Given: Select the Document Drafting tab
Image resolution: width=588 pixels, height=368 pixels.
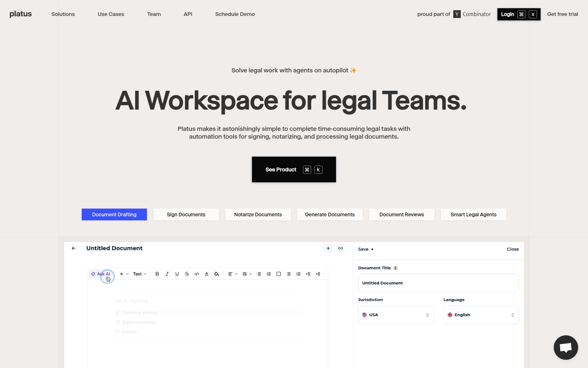Looking at the screenshot, I should coord(114,215).
